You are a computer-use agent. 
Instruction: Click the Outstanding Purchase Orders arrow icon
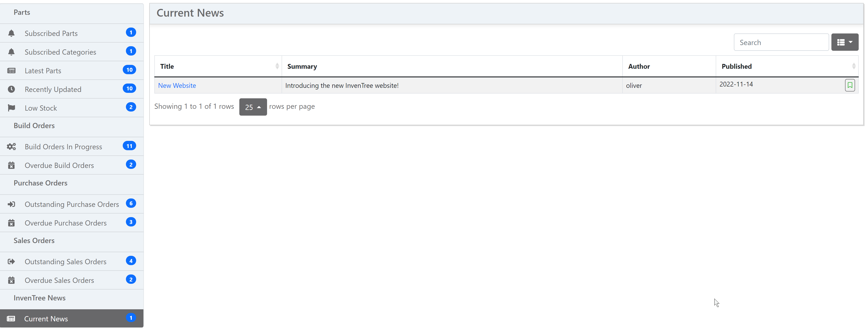point(11,204)
